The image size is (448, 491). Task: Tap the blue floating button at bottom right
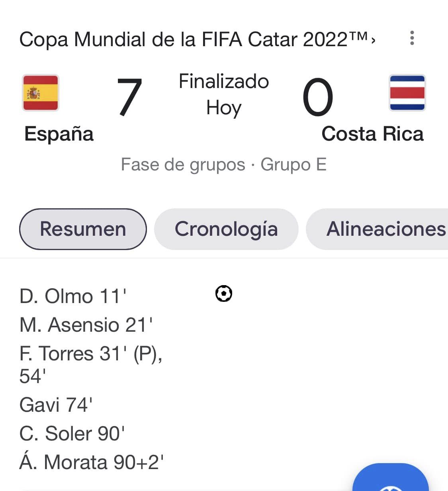click(x=390, y=480)
